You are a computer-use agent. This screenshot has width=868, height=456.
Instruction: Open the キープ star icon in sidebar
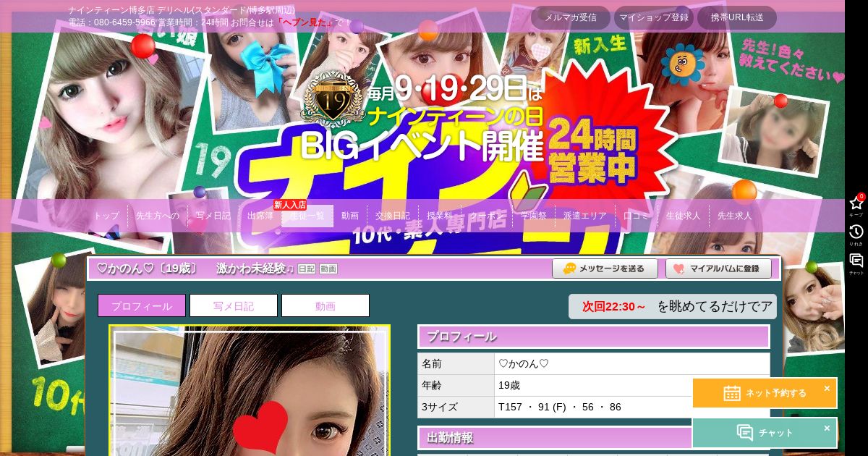click(856, 206)
